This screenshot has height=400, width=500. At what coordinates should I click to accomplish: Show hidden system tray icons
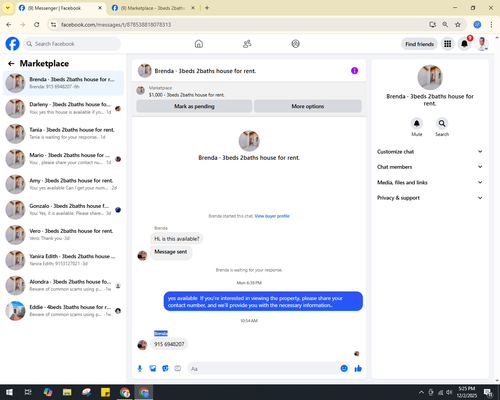421,392
